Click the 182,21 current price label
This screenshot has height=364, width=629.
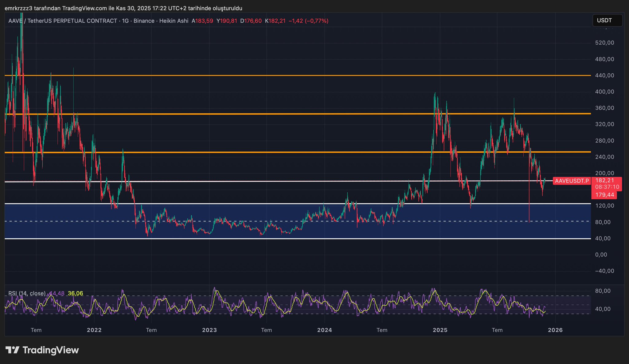pos(604,180)
